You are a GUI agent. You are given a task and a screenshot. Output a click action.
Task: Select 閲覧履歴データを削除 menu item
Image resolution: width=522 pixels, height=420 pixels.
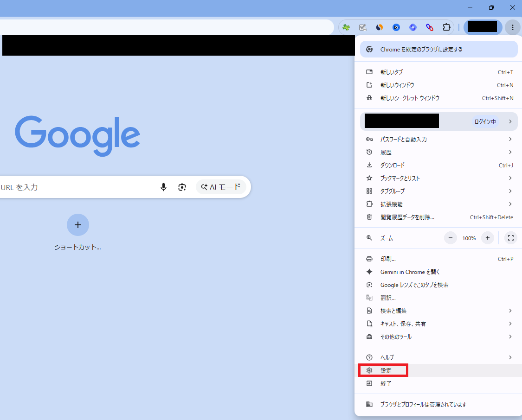pos(439,217)
